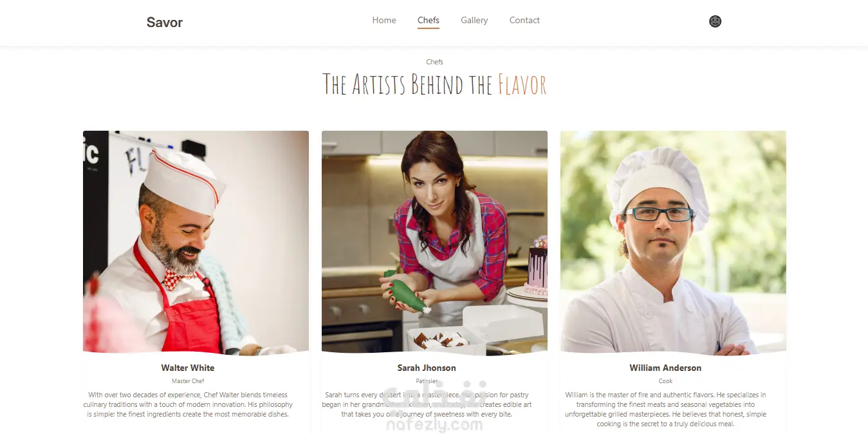Image resolution: width=868 pixels, height=434 pixels.
Task: Click William Anderson's grilling description text
Action: point(665,410)
